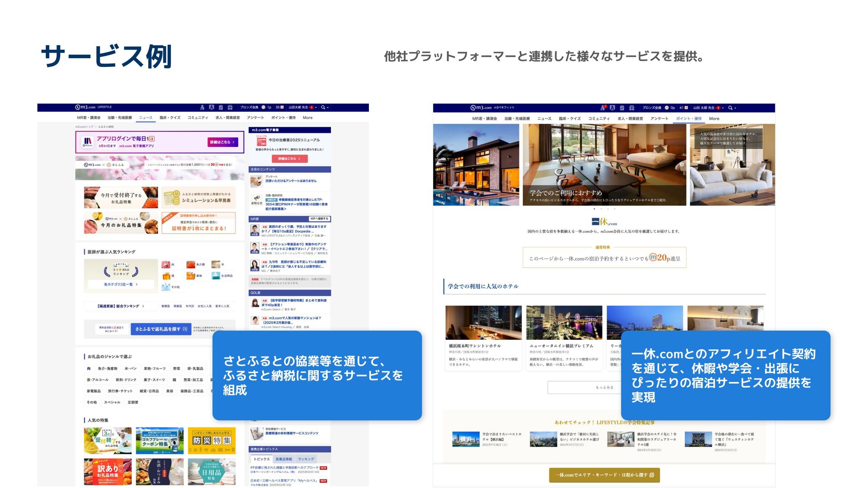Image resolution: width=868 pixels, height=488 pixels.
Task: Expand the 山田 太郎 先生 user menu on benefit page
Action: pos(708,108)
